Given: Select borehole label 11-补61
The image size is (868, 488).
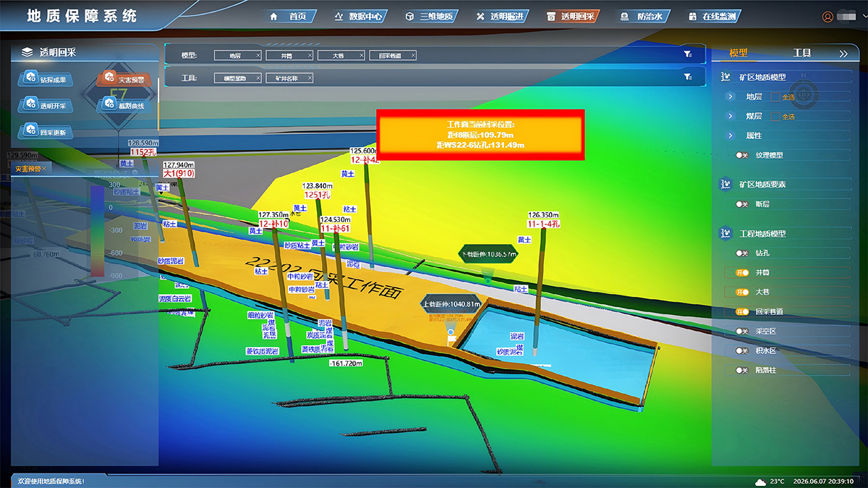Looking at the screenshot, I should [x=335, y=228].
